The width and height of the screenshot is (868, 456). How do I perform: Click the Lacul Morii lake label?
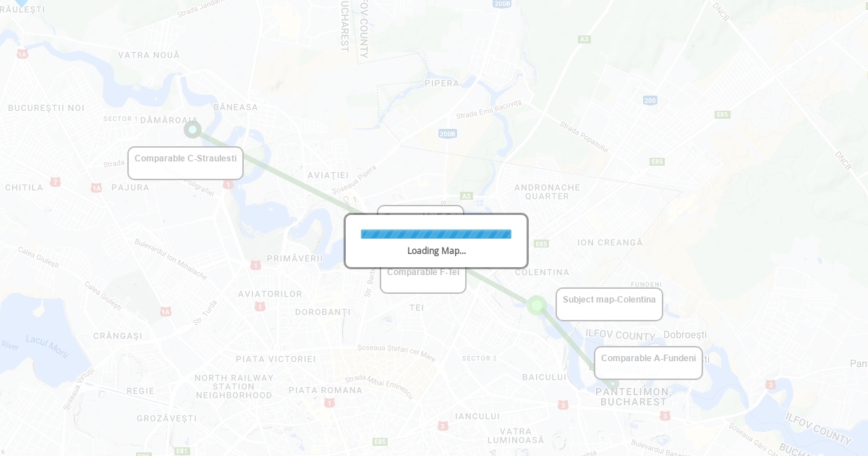(x=46, y=342)
